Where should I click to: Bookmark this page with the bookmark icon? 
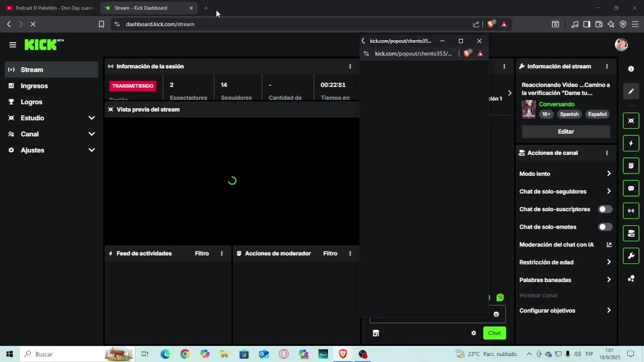101,24
